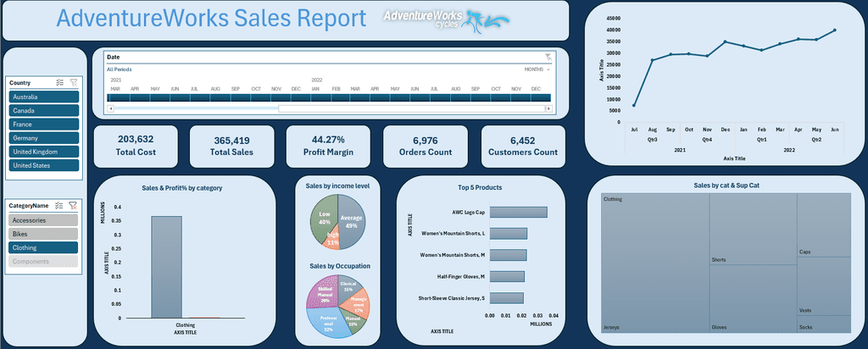Click the Jul 2021 line chart point
Viewport: 868px width, 349px height.
point(634,105)
